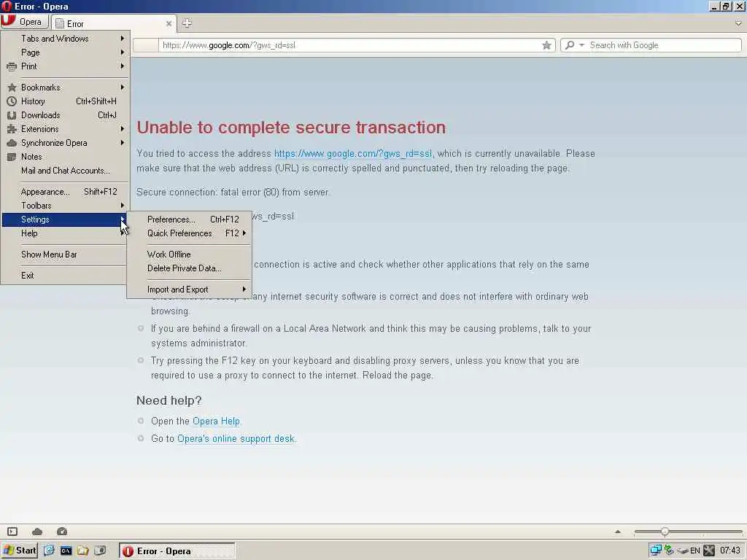
Task: Open a new tab with plus button
Action: click(x=187, y=23)
